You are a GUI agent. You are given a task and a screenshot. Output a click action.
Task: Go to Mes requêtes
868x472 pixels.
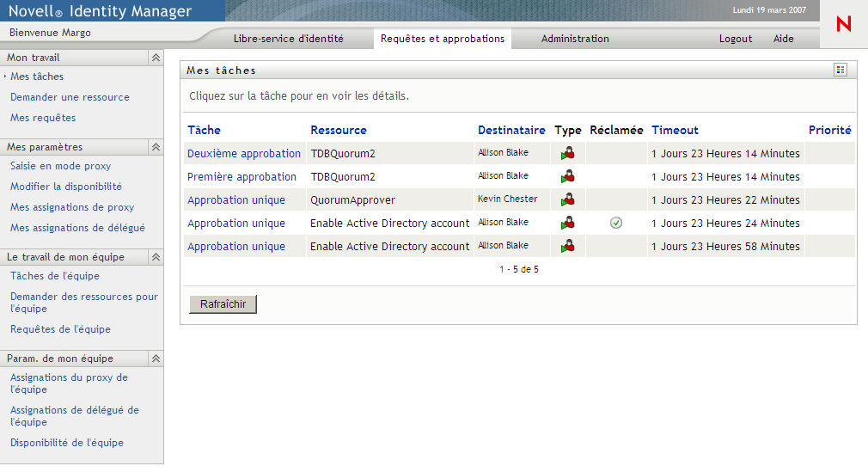[x=43, y=118]
